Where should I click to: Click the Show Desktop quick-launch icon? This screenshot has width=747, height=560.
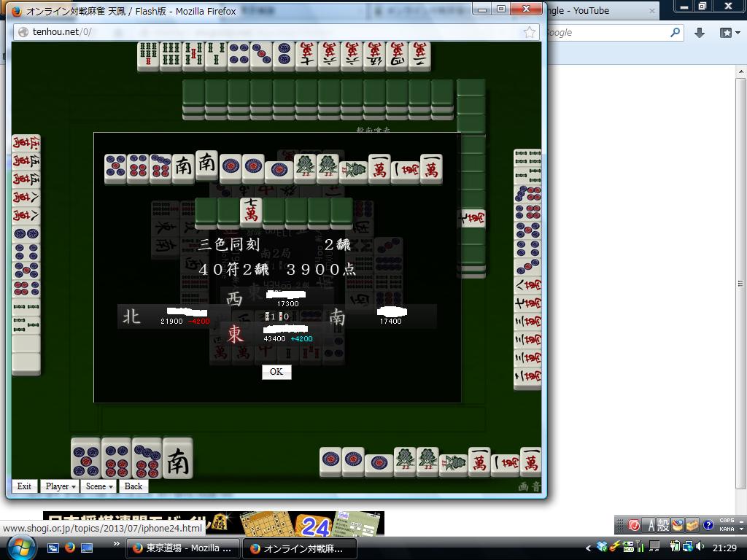87,548
